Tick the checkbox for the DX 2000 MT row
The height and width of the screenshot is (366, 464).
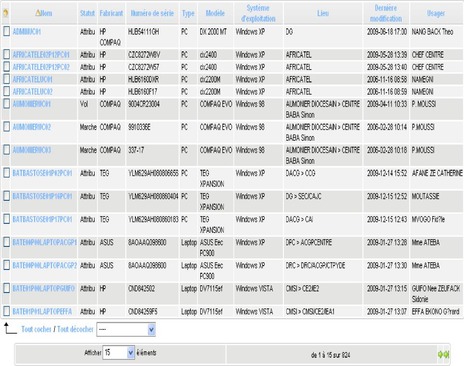pyautogui.click(x=6, y=31)
